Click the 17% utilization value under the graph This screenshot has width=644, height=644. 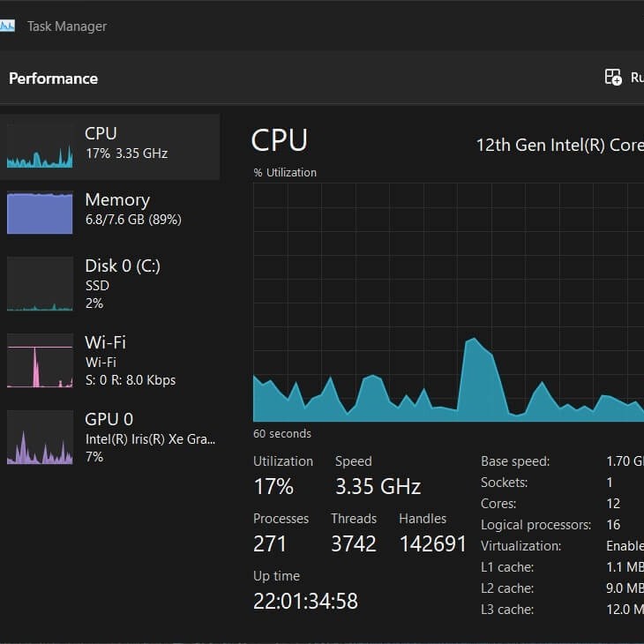(x=273, y=486)
